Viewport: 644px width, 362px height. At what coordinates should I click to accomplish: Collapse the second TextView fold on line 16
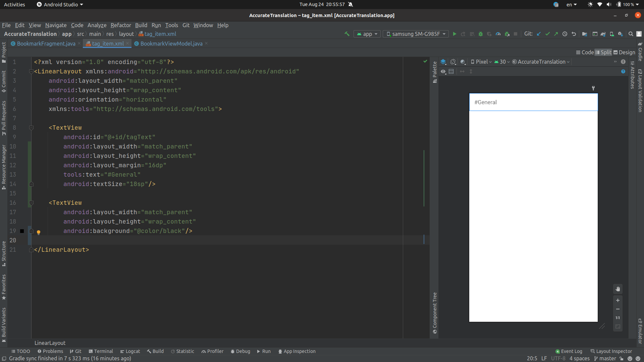pos(31,203)
